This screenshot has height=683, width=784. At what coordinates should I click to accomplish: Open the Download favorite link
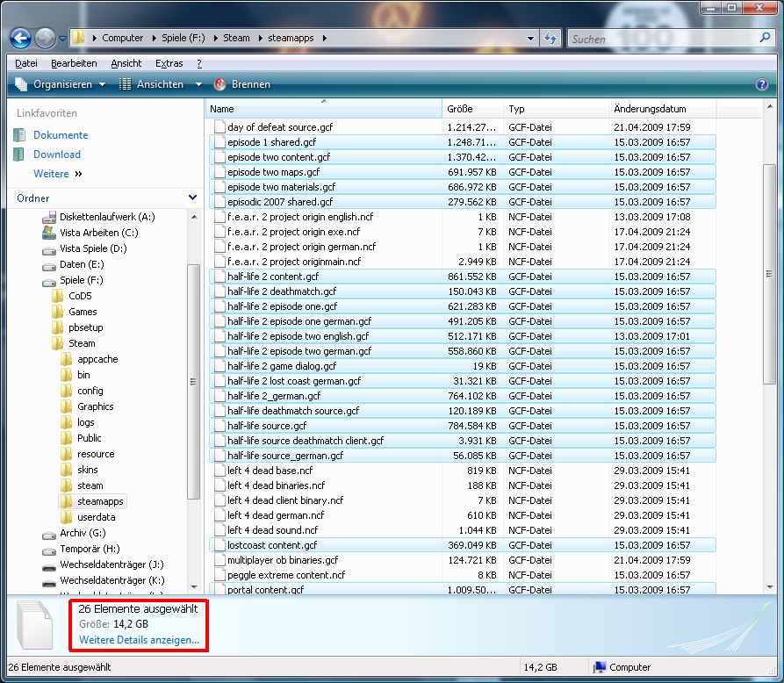pyautogui.click(x=57, y=155)
